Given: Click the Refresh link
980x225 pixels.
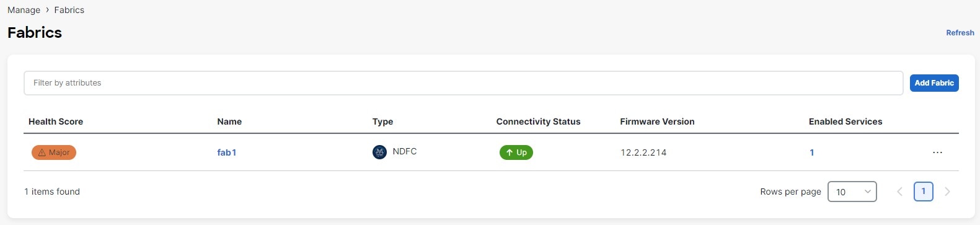Looking at the screenshot, I should click(x=960, y=33).
